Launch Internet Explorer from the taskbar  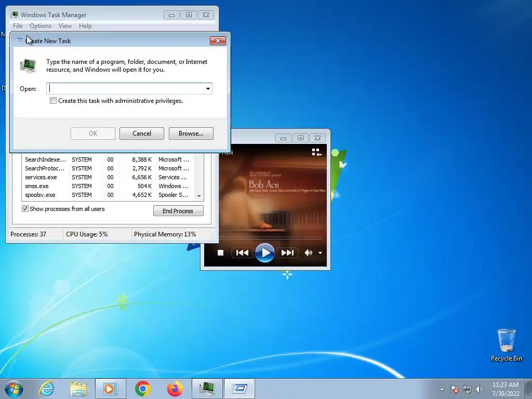tap(46, 389)
